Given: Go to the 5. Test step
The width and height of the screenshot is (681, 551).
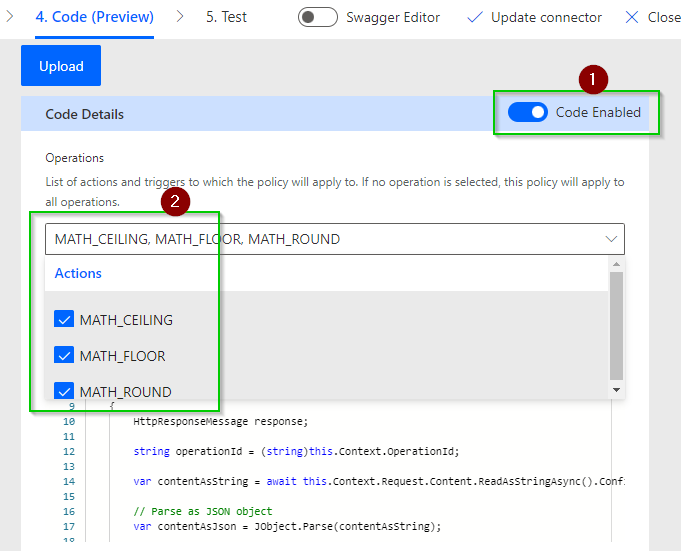Looking at the screenshot, I should [x=226, y=17].
